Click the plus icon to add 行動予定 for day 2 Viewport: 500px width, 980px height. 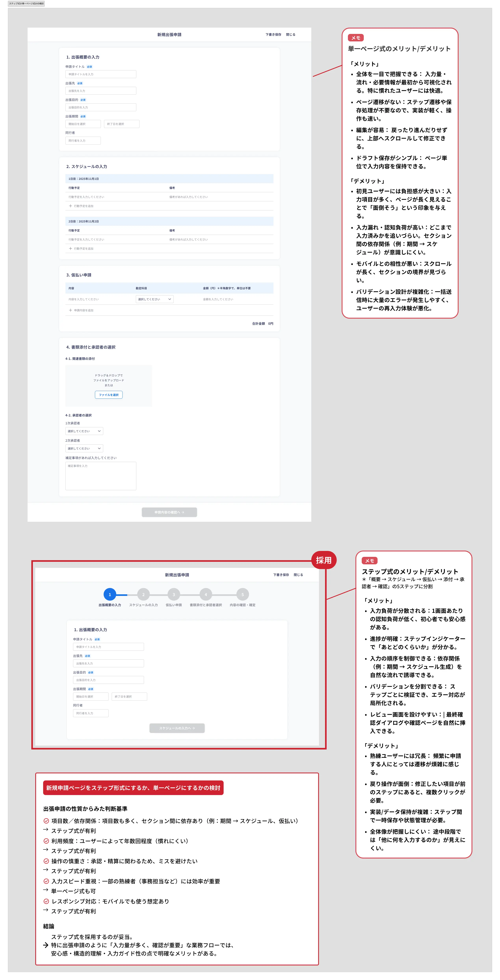click(x=71, y=249)
